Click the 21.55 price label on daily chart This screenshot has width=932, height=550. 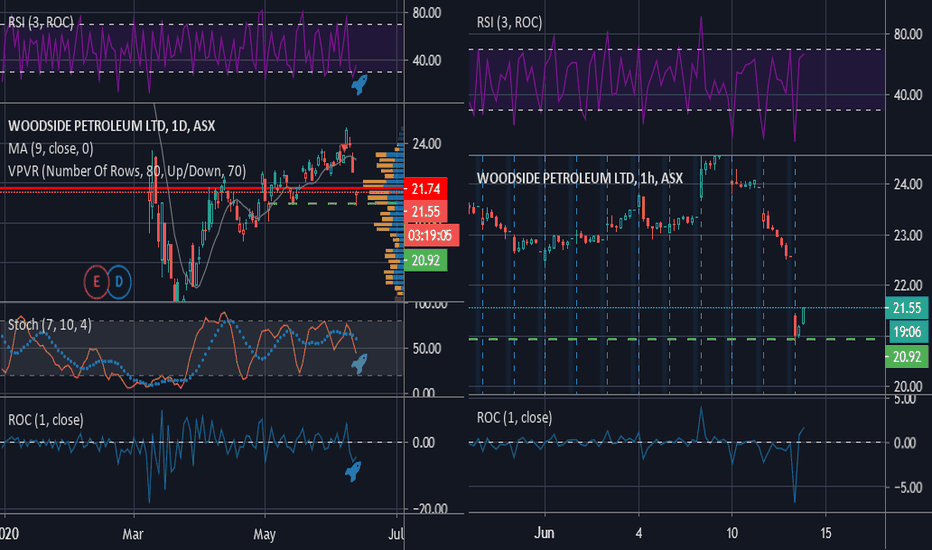pyautogui.click(x=425, y=212)
